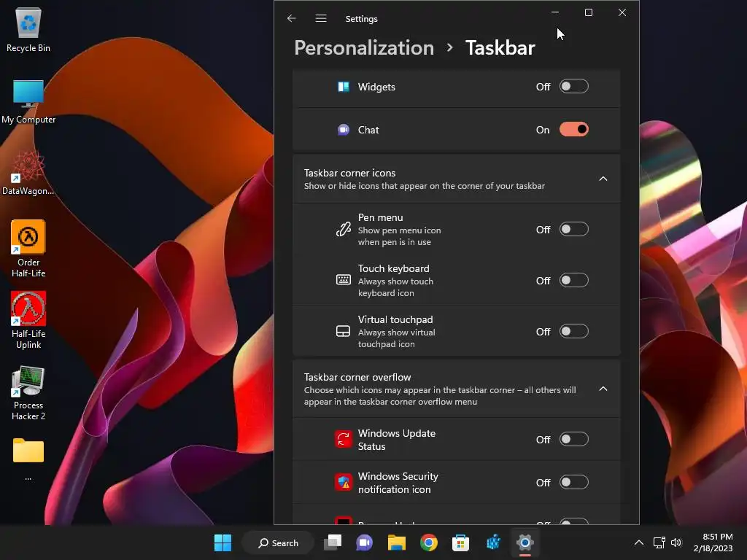Enable the Touch keyboard toggle
This screenshot has width=747, height=560.
coord(574,281)
